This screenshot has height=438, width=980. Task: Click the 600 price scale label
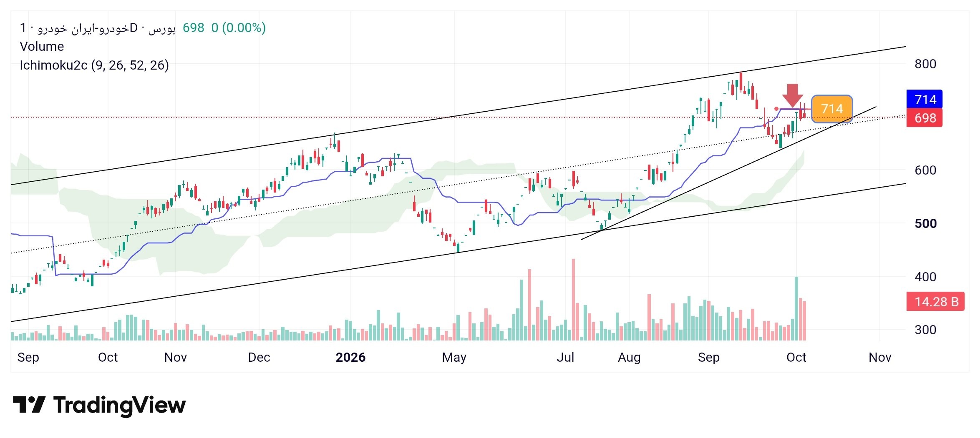[925, 170]
